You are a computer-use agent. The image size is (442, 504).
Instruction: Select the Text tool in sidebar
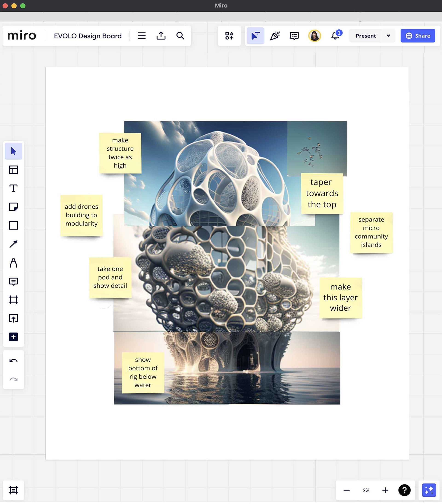click(13, 188)
